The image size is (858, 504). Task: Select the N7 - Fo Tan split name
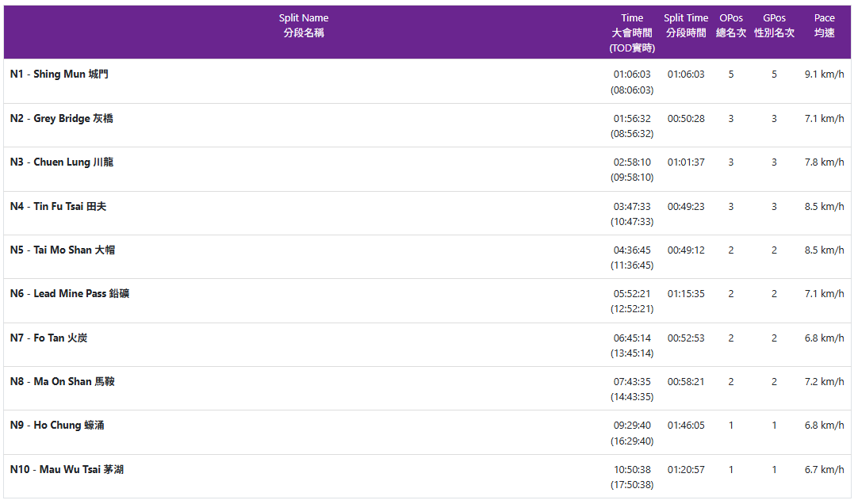[x=49, y=338]
